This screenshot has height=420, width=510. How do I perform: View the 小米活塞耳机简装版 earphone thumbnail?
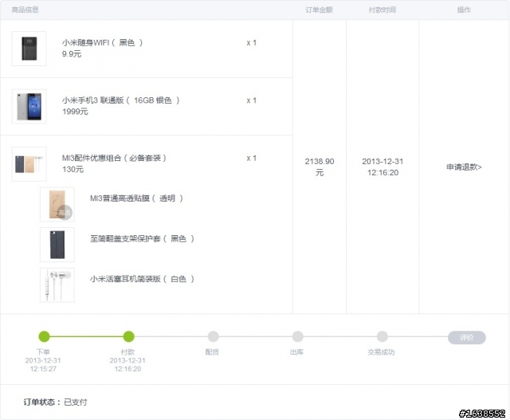point(57,285)
